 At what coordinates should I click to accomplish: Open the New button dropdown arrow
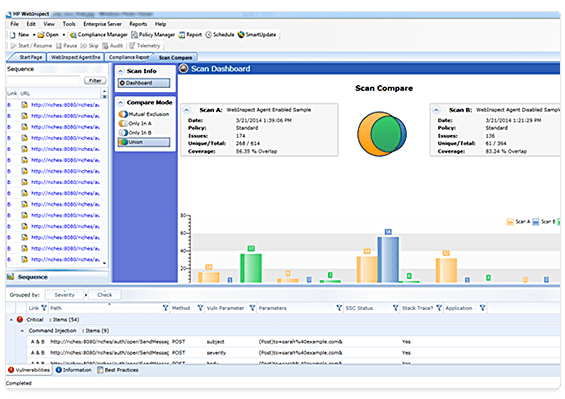tap(34, 35)
